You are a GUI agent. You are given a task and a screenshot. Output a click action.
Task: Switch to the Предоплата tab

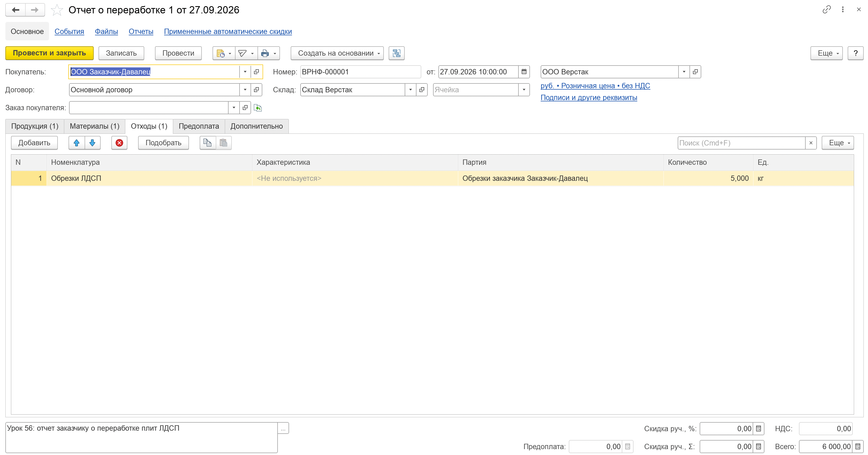tap(199, 126)
